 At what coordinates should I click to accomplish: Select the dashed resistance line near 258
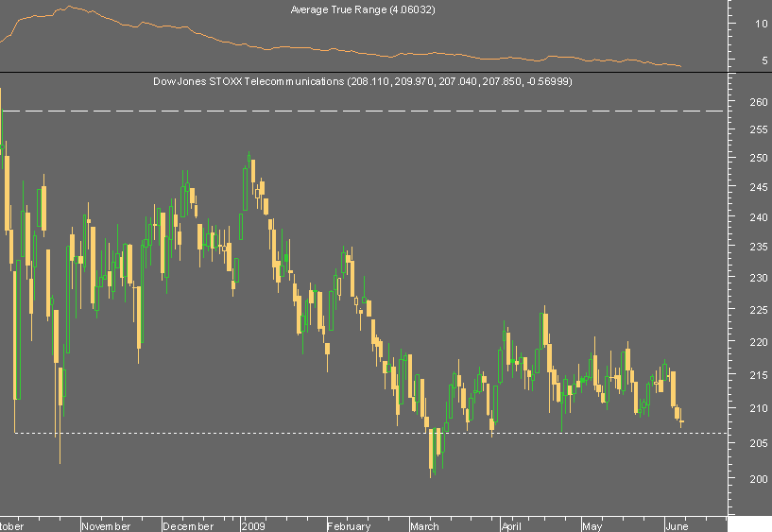pyautogui.click(x=365, y=112)
